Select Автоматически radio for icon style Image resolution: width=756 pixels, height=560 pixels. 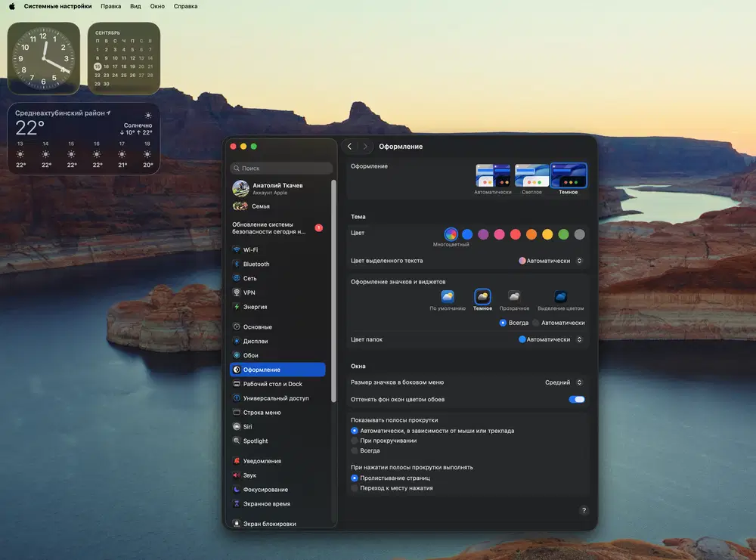[535, 323]
